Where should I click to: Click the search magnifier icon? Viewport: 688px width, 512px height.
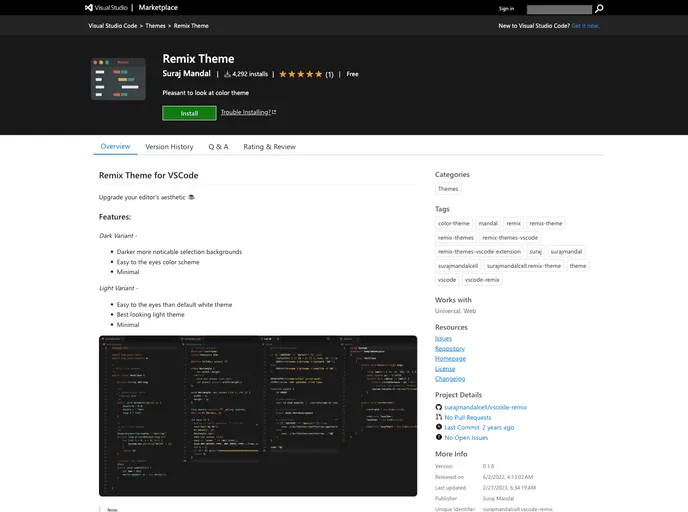(x=599, y=8)
